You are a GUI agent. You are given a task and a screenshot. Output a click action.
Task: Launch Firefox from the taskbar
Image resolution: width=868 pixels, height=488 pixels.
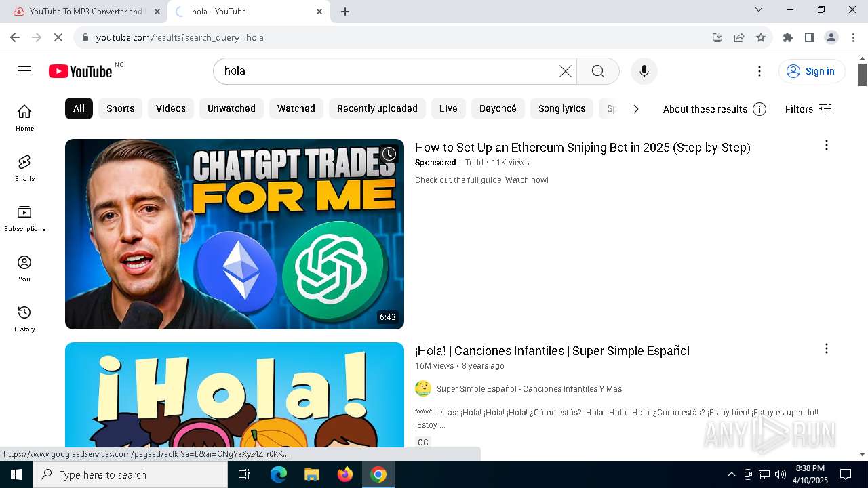(x=345, y=474)
